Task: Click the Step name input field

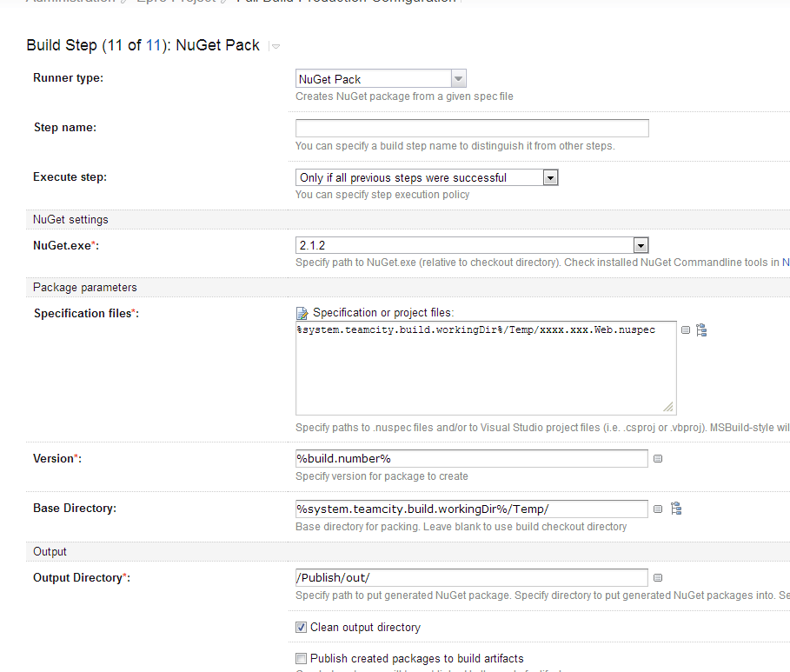Action: click(472, 128)
